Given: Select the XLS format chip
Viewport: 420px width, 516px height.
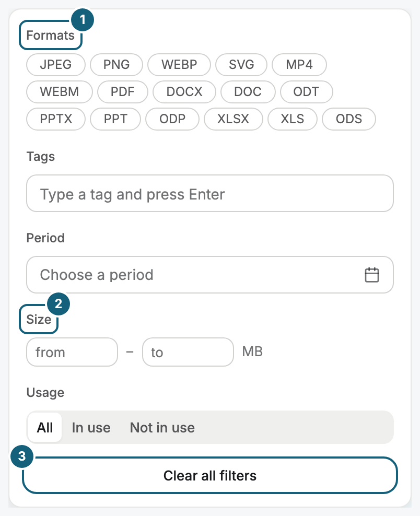Looking at the screenshot, I should (x=293, y=119).
